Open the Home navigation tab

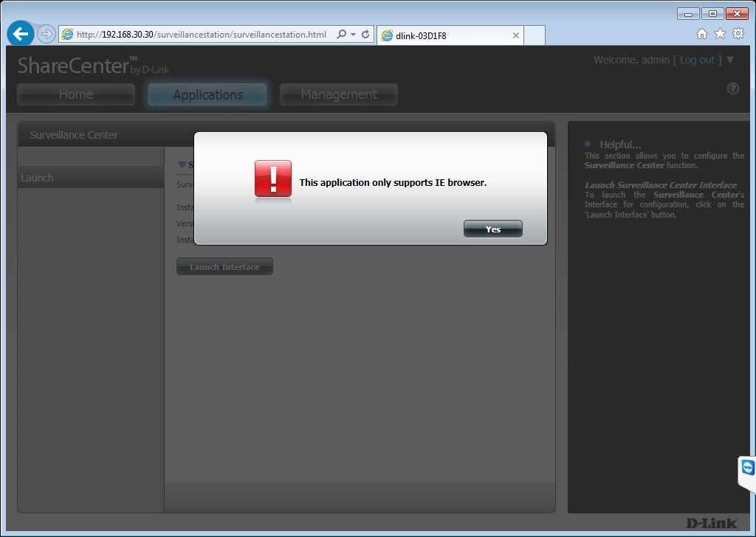click(x=76, y=94)
